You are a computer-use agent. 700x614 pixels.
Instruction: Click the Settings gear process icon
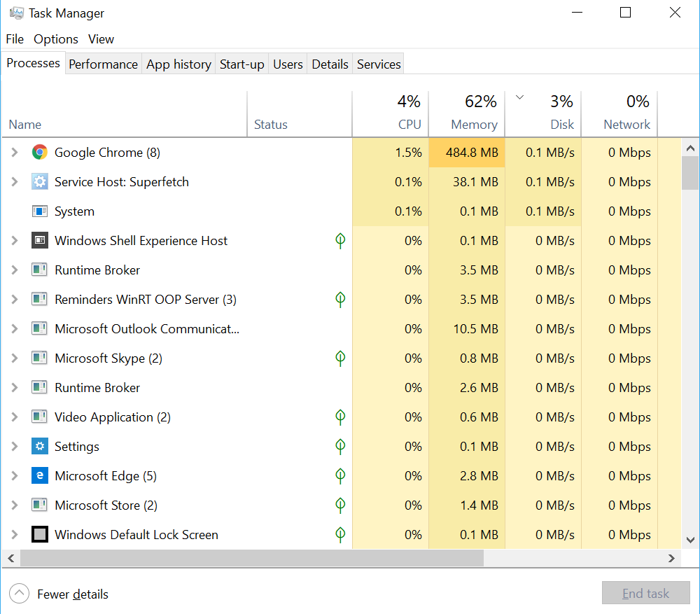[x=39, y=446]
